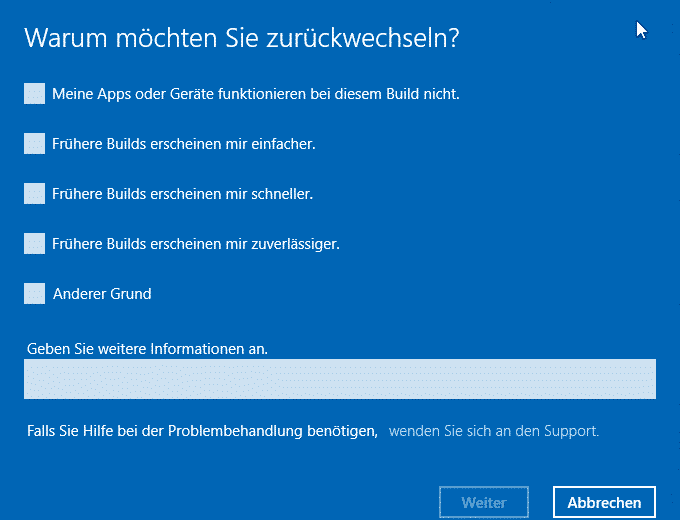680x520 pixels.
Task: Enable the 'erscheinen mir schneller' checkbox
Action: pyautogui.click(x=34, y=194)
